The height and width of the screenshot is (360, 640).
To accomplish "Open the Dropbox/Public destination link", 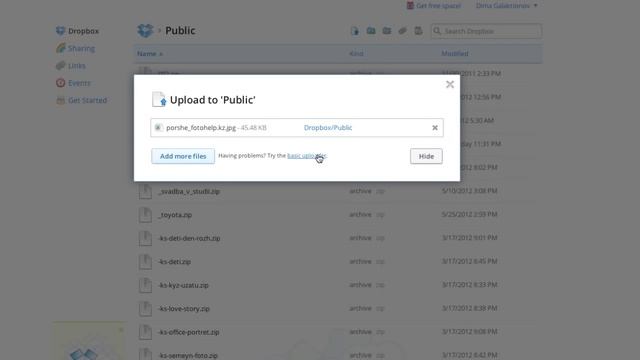I will coord(328,128).
